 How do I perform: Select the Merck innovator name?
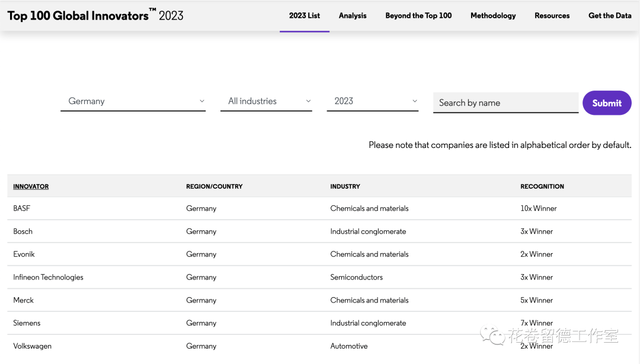[x=23, y=300]
